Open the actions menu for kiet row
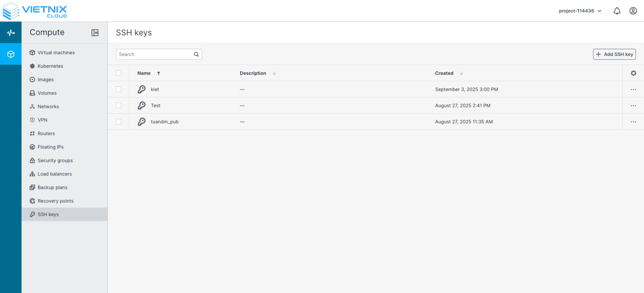 [x=633, y=89]
